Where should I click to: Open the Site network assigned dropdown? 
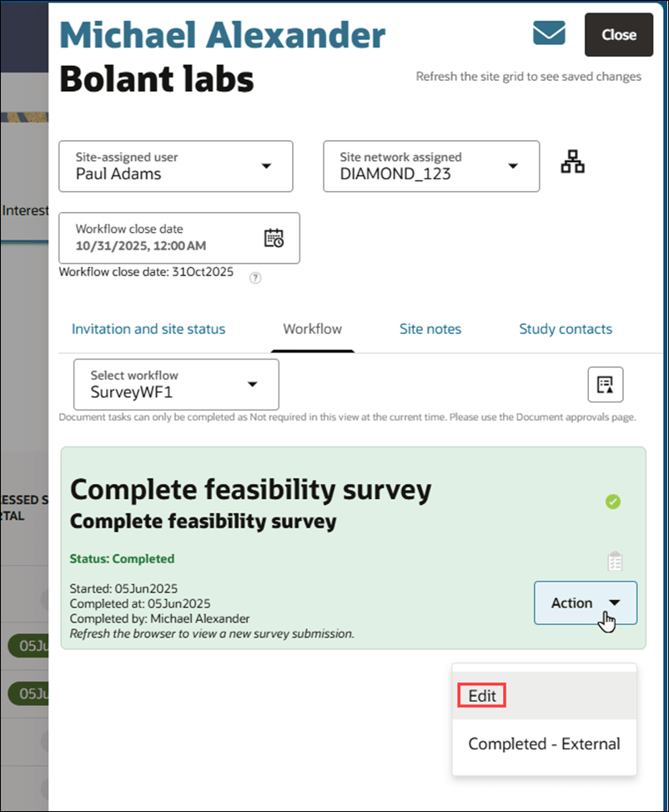513,166
